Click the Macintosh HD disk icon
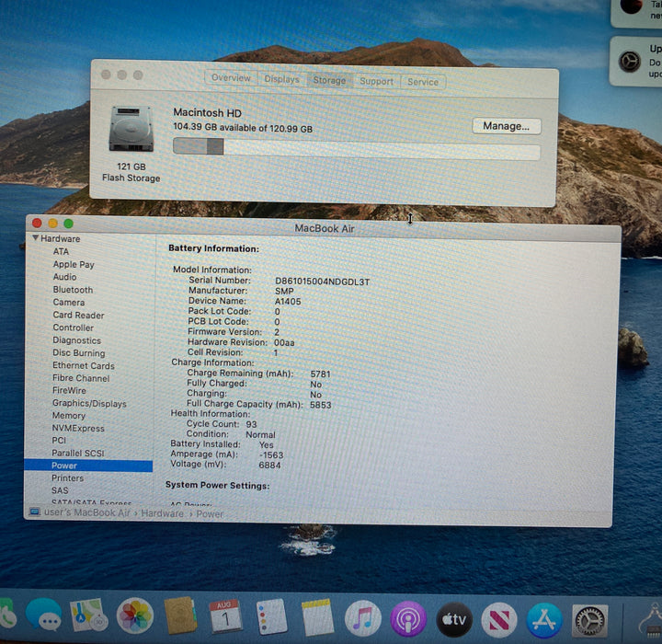 point(131,129)
